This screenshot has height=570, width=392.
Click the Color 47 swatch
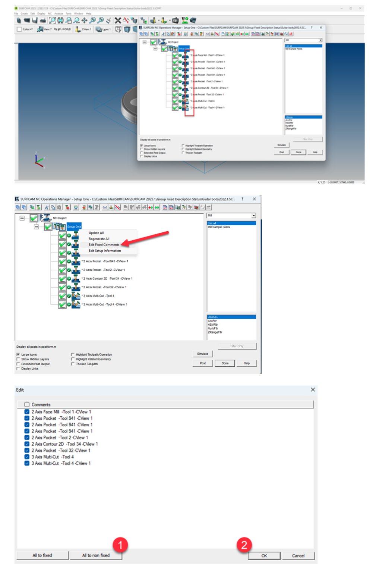19,29
